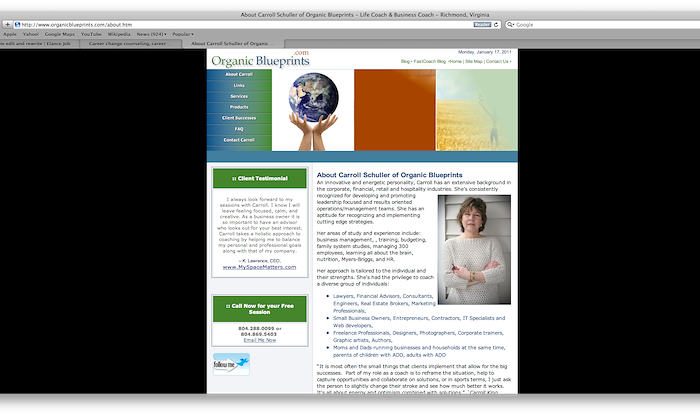Viewport: 700px width, 416px height.
Task: Click the K. Lawrence, CEO attribution
Action: coord(259,261)
